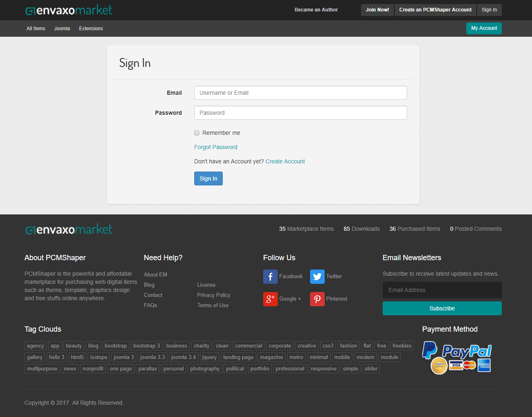Select the css3 tag

click(x=328, y=346)
